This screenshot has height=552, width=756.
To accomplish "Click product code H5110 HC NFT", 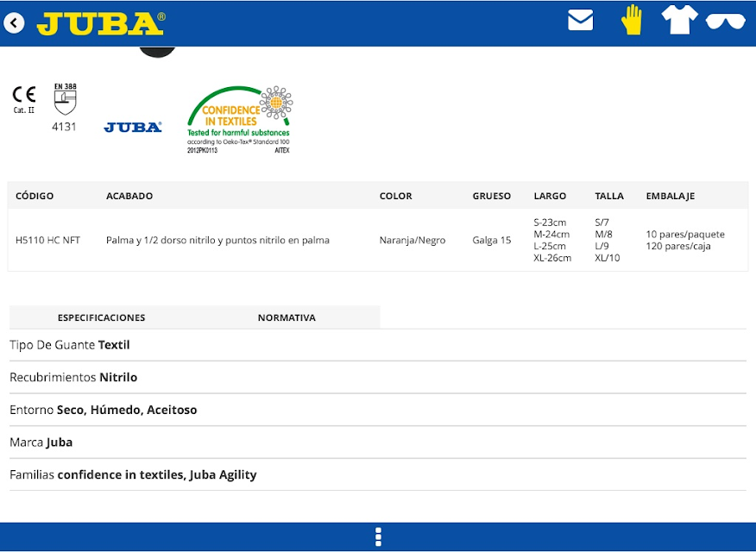I will [x=47, y=240].
